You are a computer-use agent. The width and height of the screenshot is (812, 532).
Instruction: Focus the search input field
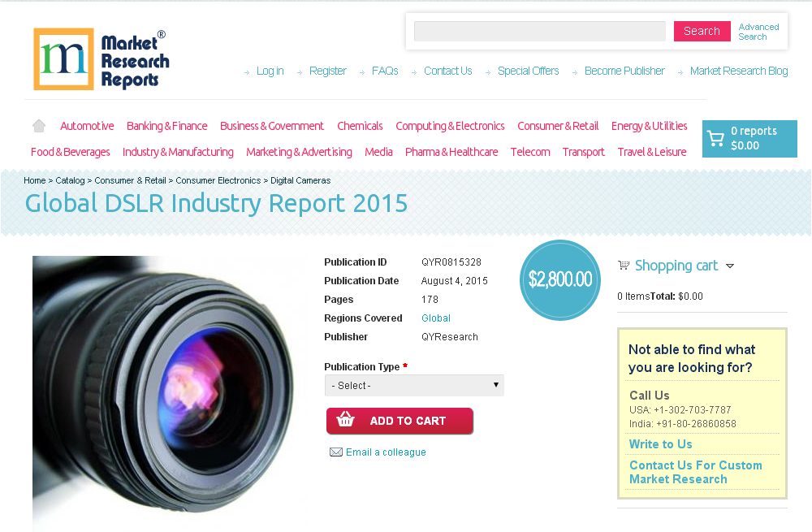540,31
